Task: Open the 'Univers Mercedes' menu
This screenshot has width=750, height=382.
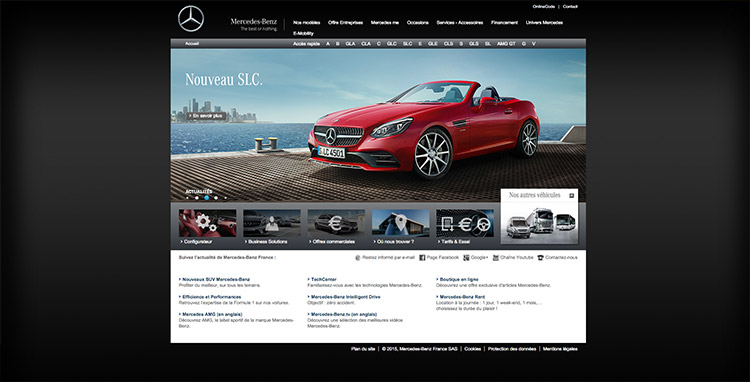Action: 544,22
